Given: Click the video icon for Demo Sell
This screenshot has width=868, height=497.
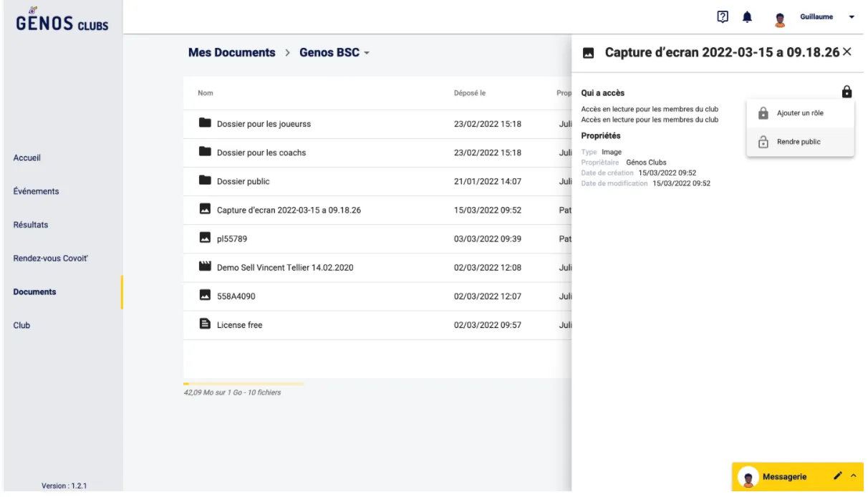Looking at the screenshot, I should coord(205,267).
